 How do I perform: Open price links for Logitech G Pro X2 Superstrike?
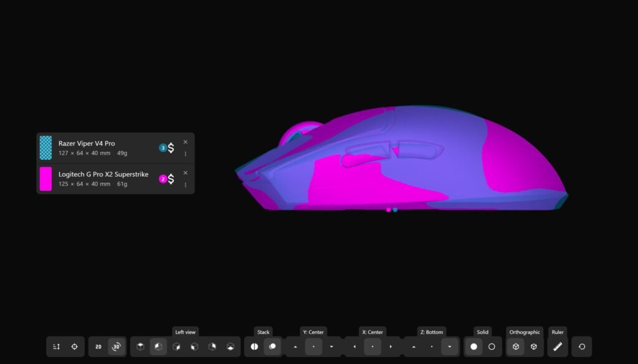tap(171, 179)
